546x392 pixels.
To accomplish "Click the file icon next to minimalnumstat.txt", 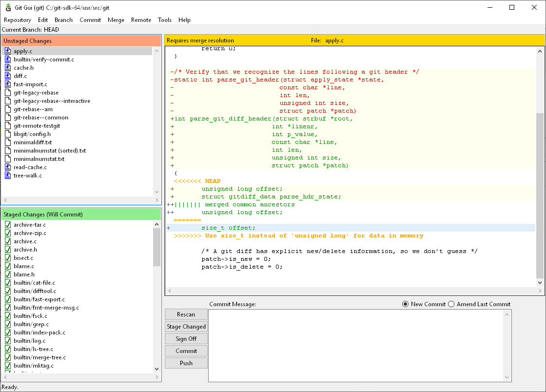I will point(8,159).
